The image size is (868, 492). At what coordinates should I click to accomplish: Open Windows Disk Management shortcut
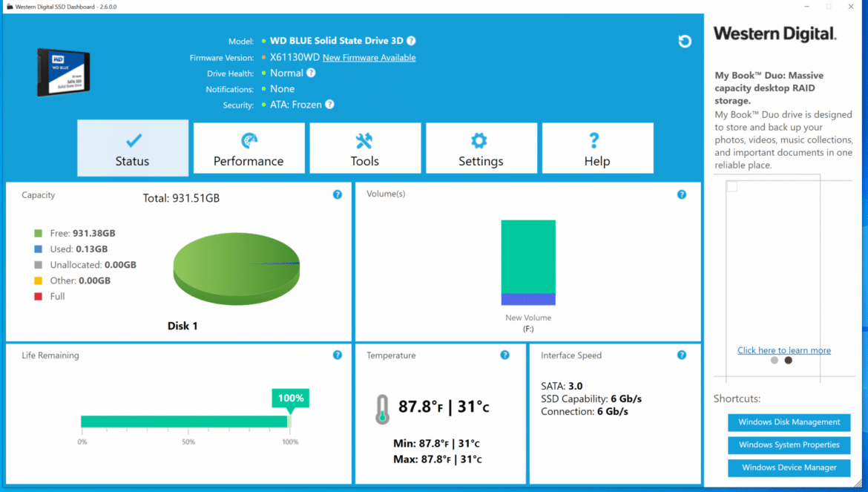789,422
